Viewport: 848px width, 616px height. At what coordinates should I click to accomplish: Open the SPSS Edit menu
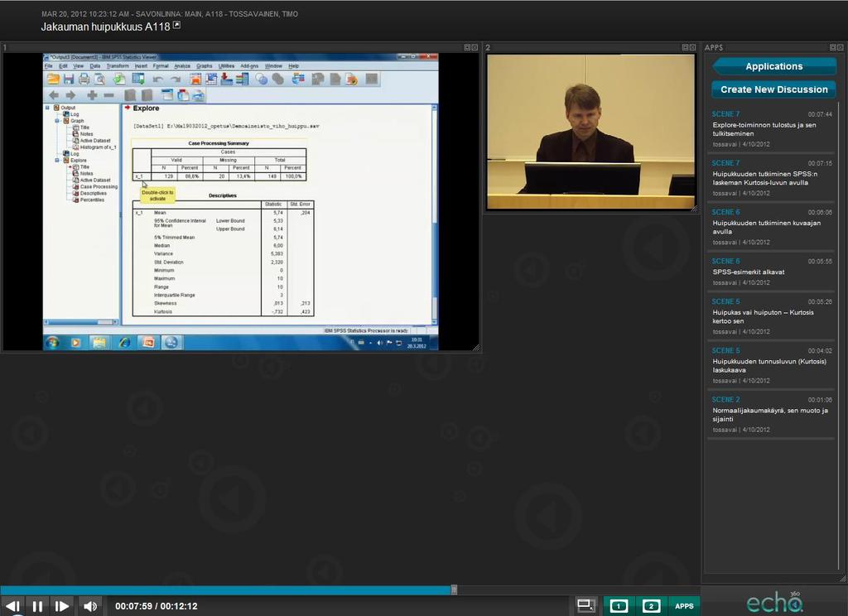(63, 66)
